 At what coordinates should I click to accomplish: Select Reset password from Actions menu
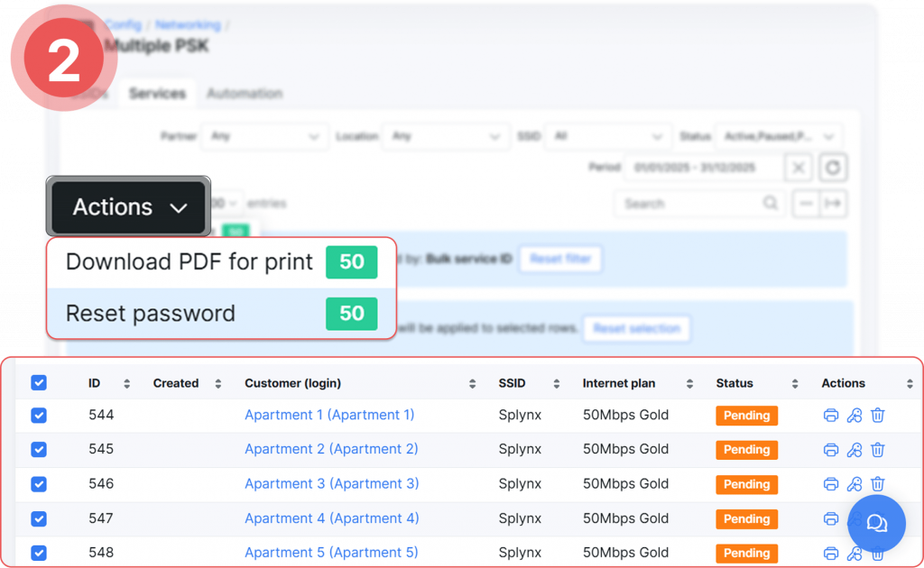[151, 314]
